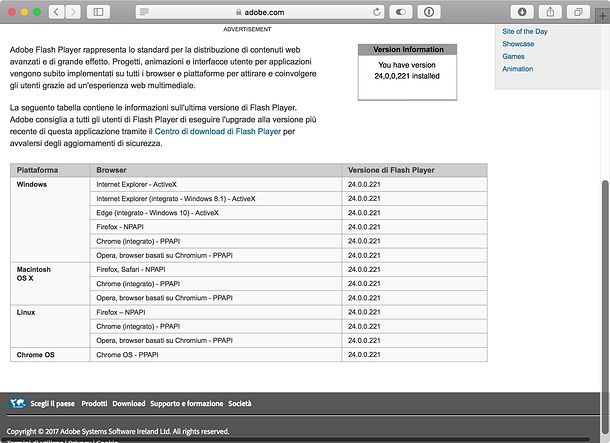610x443 pixels.
Task: Go back with Safari back arrow
Action: click(x=56, y=12)
